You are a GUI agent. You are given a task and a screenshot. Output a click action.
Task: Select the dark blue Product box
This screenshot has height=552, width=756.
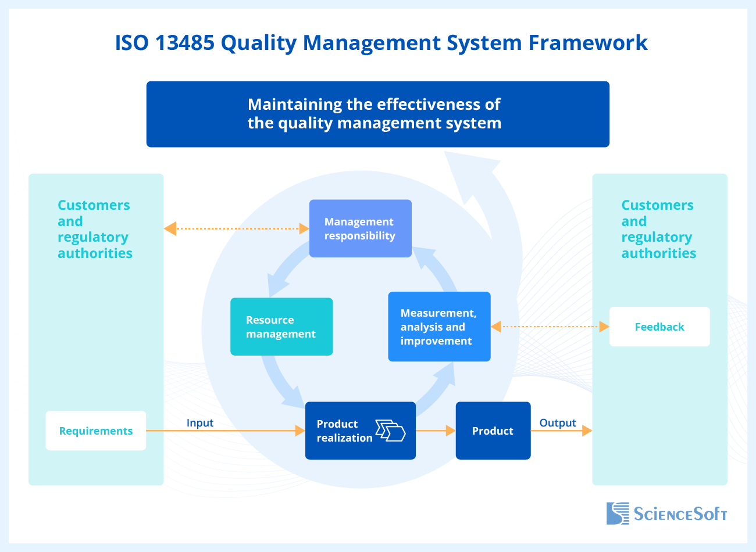click(493, 431)
